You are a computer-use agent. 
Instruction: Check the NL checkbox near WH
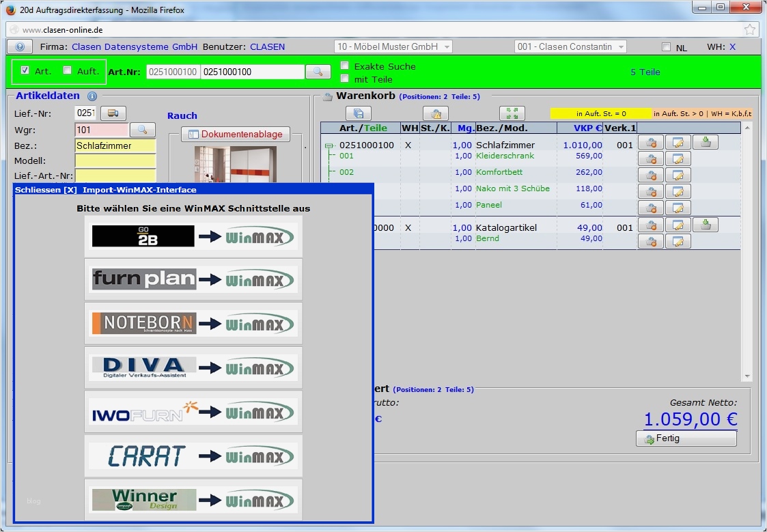665,46
